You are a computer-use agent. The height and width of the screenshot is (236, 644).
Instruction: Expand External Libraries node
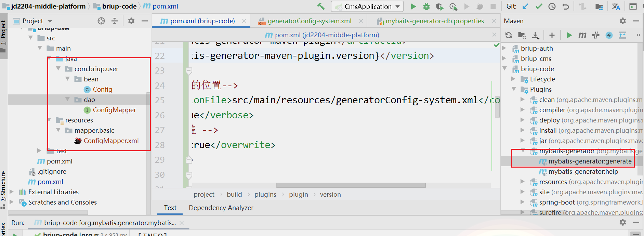[12, 192]
